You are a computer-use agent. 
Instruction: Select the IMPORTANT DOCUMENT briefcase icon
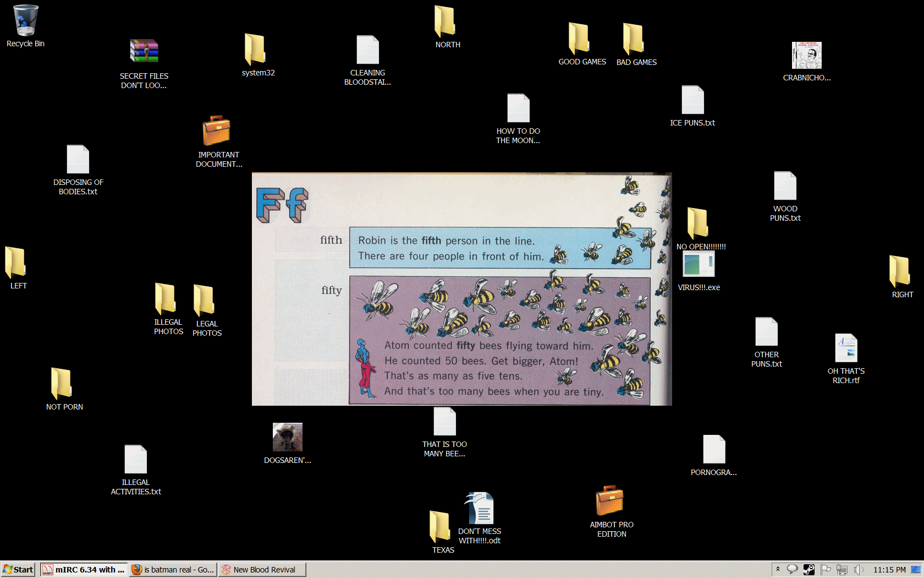point(216,131)
